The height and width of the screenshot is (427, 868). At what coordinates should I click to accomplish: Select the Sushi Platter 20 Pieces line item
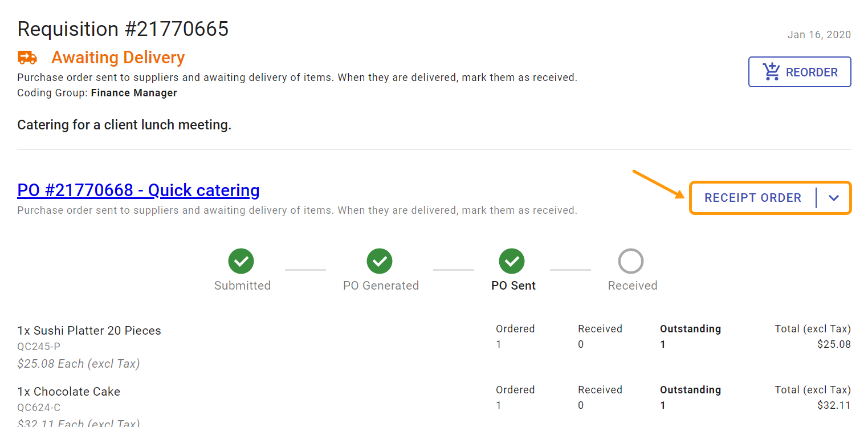click(x=89, y=331)
